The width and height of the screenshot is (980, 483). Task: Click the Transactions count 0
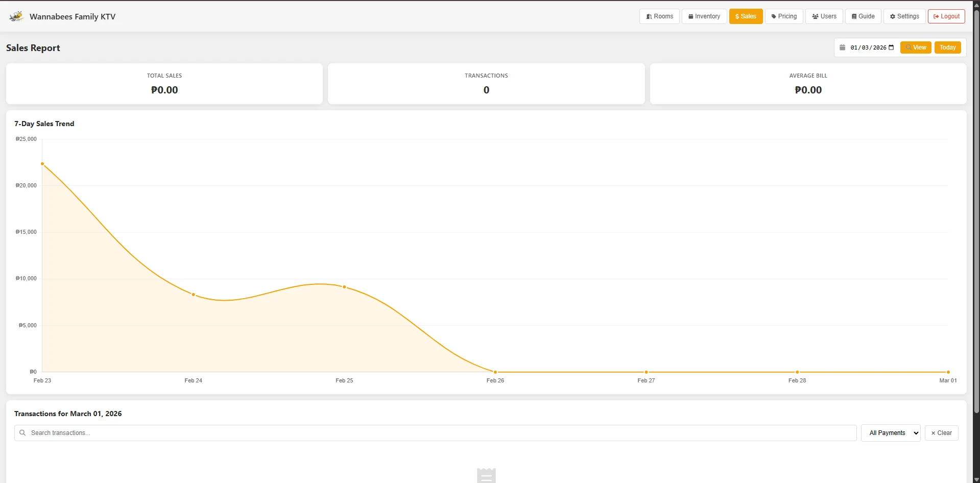pyautogui.click(x=486, y=90)
